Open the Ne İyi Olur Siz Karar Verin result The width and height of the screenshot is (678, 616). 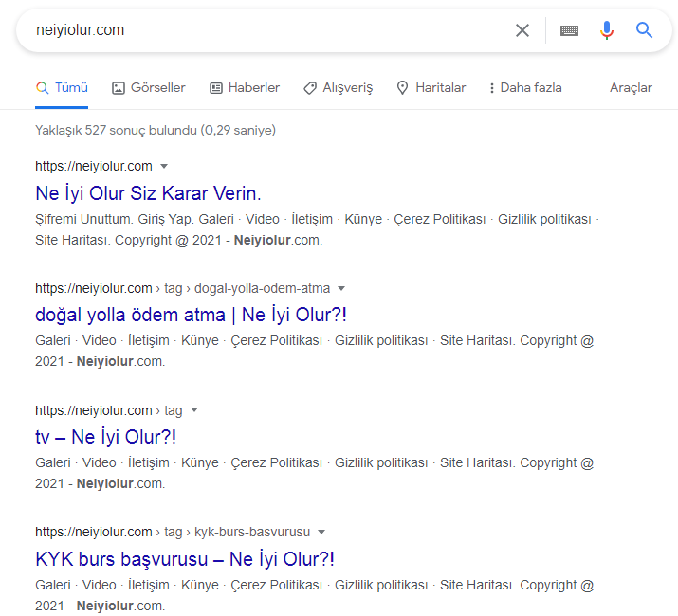coord(148,193)
